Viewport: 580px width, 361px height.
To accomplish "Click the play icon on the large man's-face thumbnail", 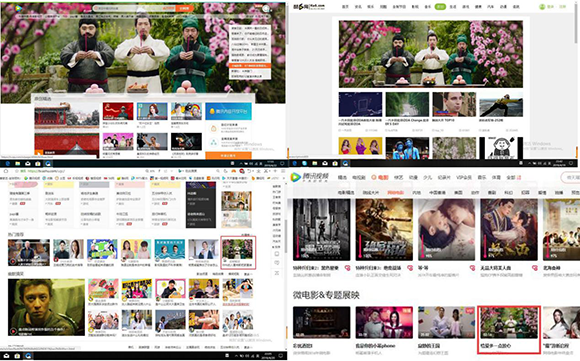I will 13,331.
